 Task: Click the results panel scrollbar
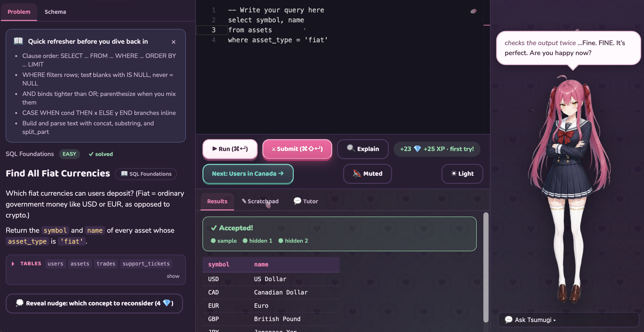[x=486, y=267]
